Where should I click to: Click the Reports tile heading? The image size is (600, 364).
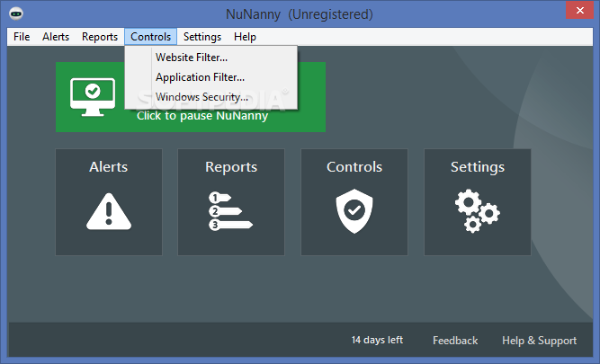coord(231,166)
